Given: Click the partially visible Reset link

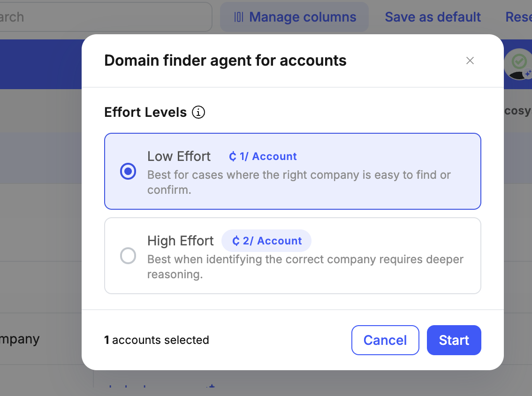Looking at the screenshot, I should pos(518,17).
